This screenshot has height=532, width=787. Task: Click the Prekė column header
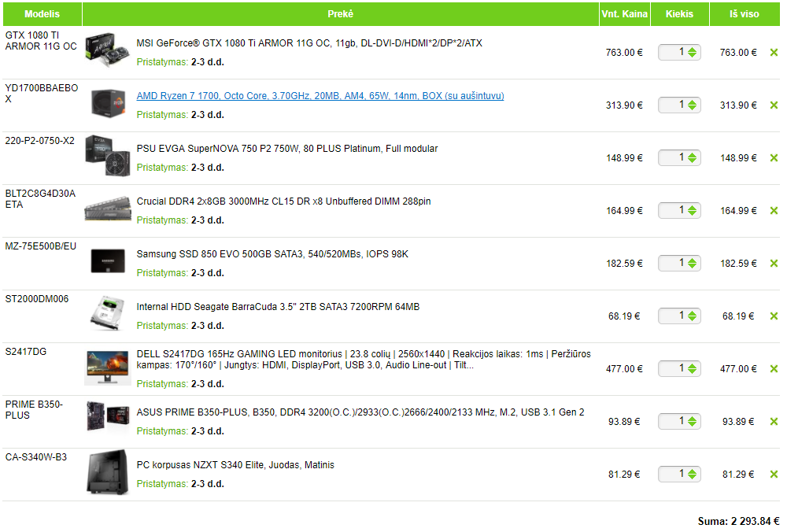click(x=340, y=14)
